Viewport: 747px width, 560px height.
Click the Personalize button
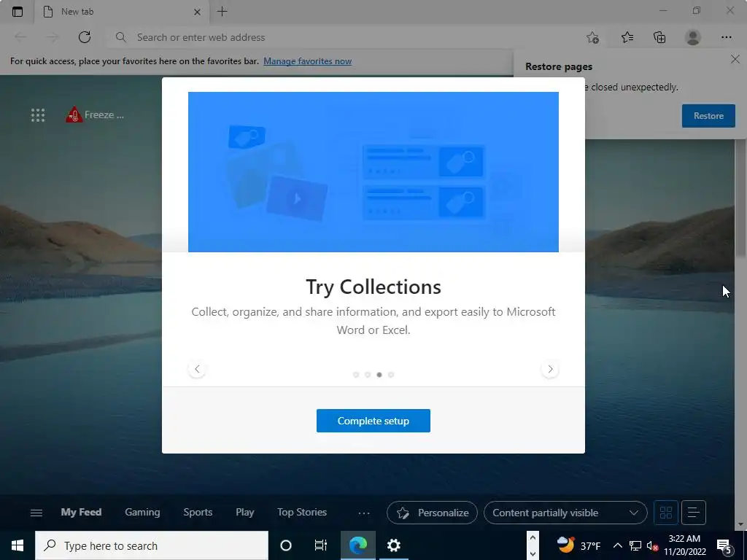click(x=432, y=513)
